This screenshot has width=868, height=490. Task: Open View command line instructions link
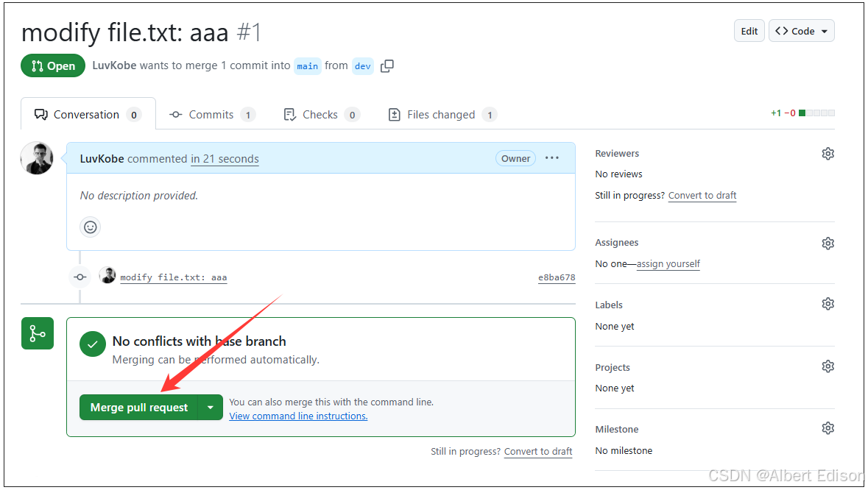click(x=298, y=416)
